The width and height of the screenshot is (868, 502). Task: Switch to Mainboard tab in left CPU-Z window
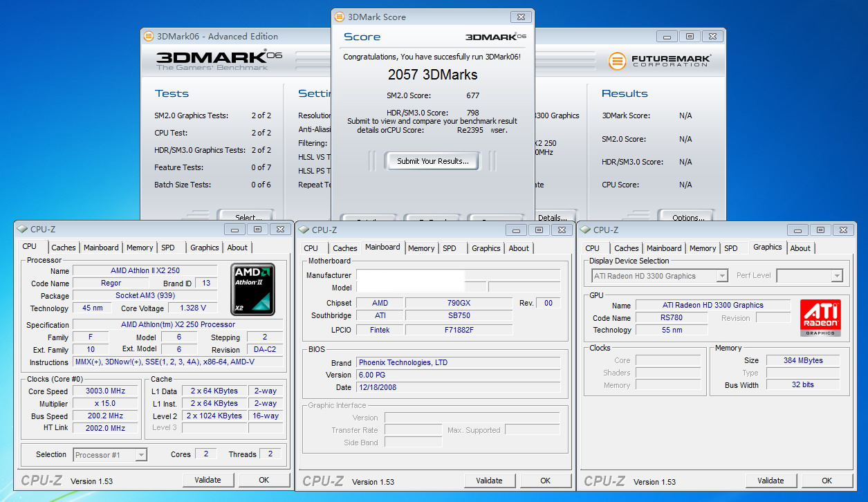pyautogui.click(x=102, y=248)
